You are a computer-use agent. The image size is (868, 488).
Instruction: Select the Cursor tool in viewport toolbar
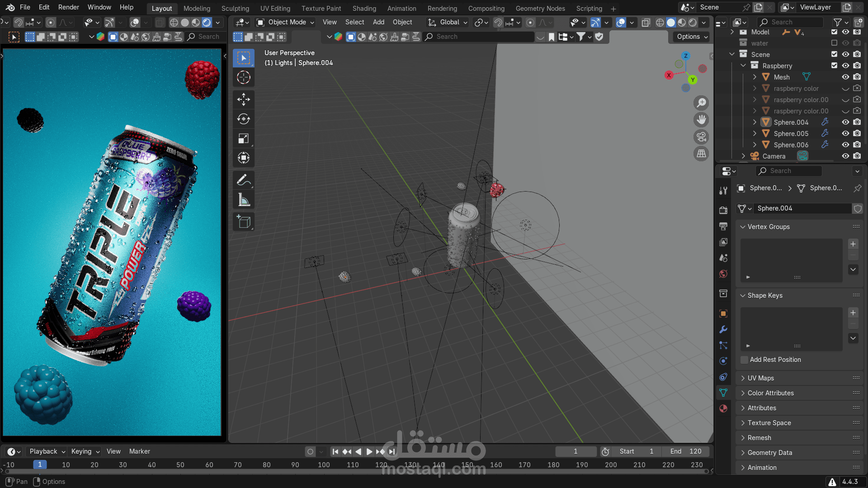point(244,78)
